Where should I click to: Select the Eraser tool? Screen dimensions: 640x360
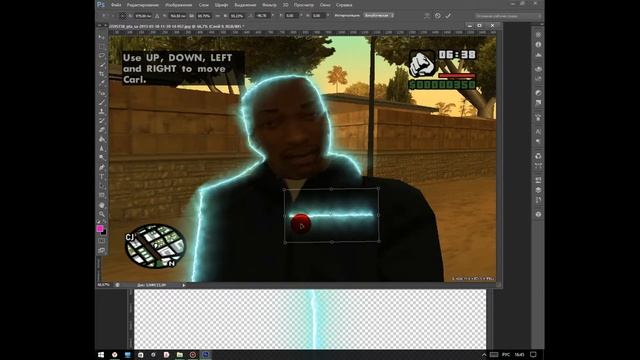[x=102, y=130]
